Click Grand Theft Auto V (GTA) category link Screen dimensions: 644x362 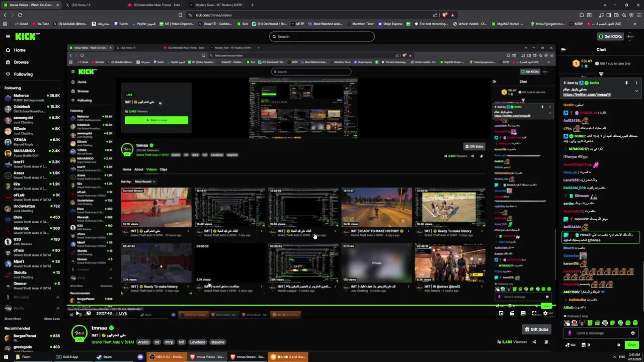(113, 342)
